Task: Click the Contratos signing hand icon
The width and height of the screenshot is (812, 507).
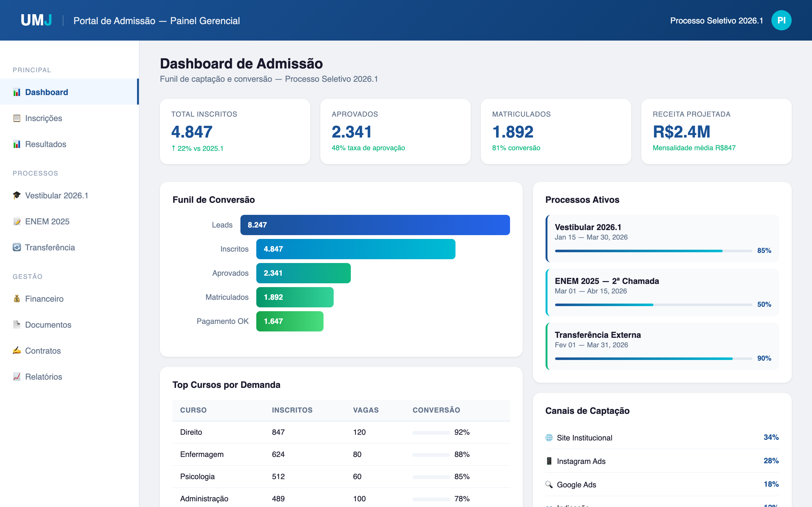Action: point(17,351)
